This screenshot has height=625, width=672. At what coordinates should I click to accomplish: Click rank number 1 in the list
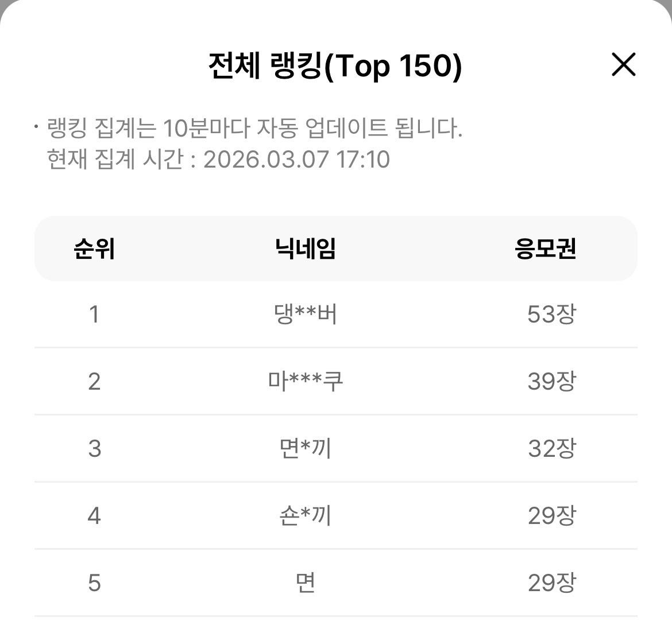[x=94, y=314]
